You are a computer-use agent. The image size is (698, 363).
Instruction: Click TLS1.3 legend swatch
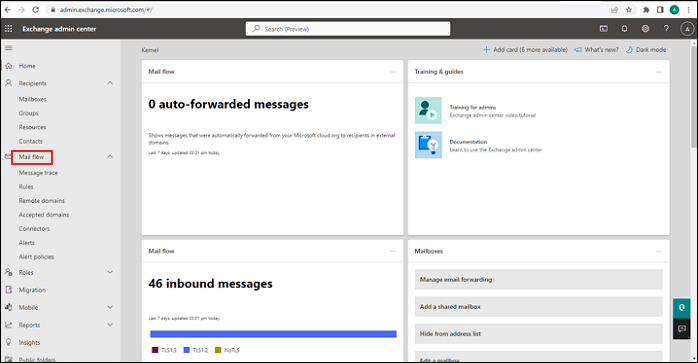pyautogui.click(x=155, y=351)
